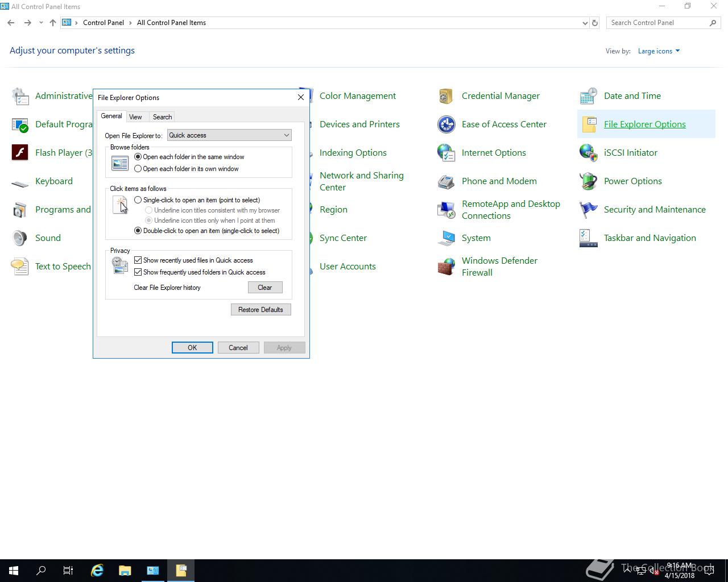Click Restore Defaults button
Image resolution: width=728 pixels, height=582 pixels.
(260, 310)
